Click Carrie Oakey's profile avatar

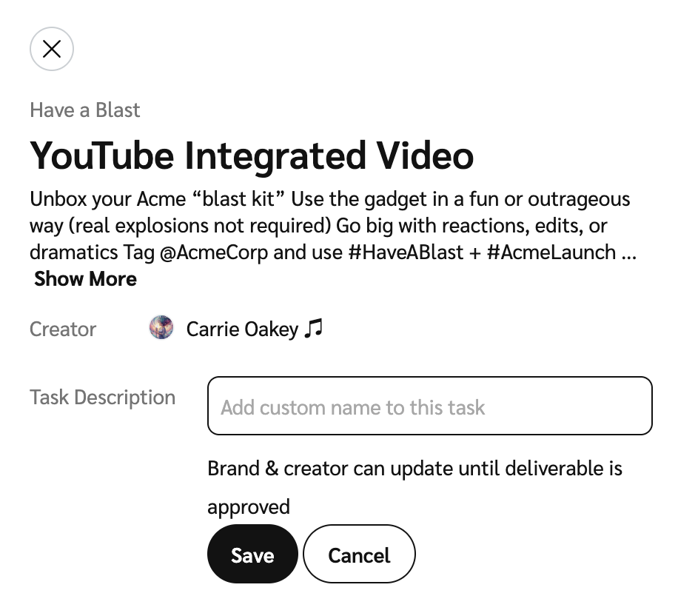click(x=161, y=328)
